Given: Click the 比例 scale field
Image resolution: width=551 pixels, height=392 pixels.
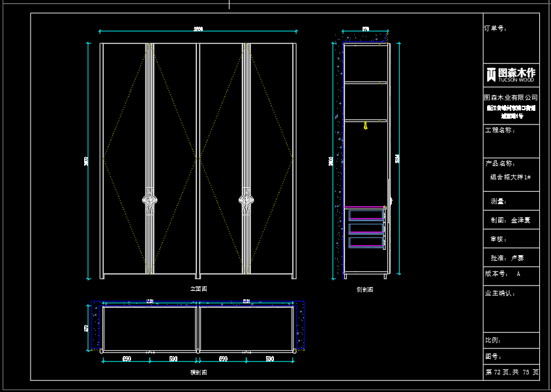Looking at the screenshot, I should click(492, 340).
